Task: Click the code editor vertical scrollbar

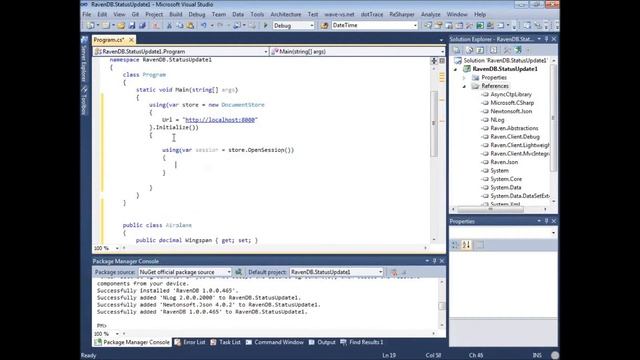Action: tap(434, 123)
